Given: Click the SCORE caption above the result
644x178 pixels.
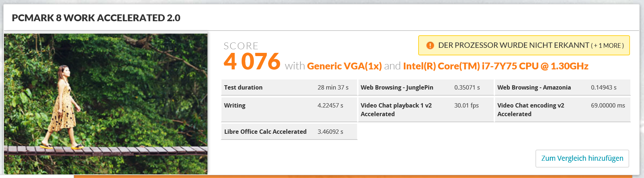Looking at the screenshot, I should 241,46.
